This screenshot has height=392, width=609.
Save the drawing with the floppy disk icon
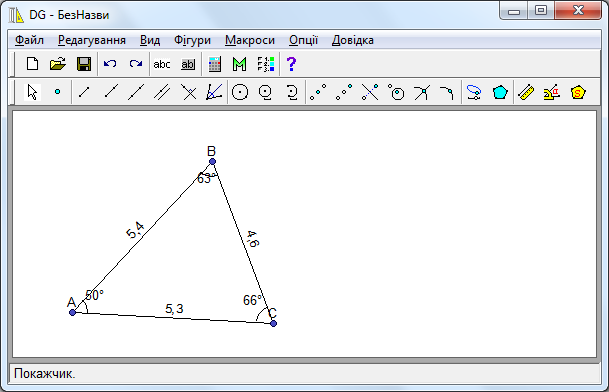(84, 64)
